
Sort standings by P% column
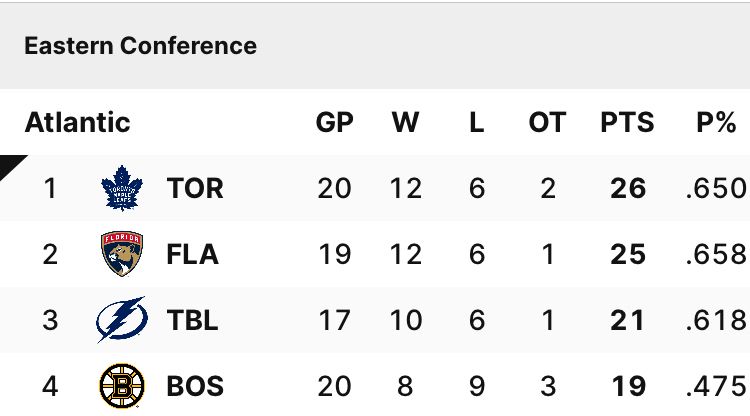click(716, 123)
